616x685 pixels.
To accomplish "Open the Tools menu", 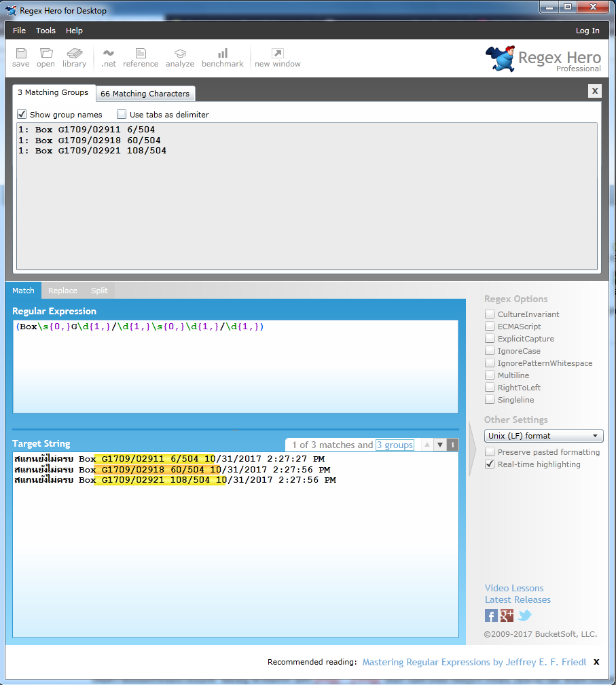I will tap(46, 31).
